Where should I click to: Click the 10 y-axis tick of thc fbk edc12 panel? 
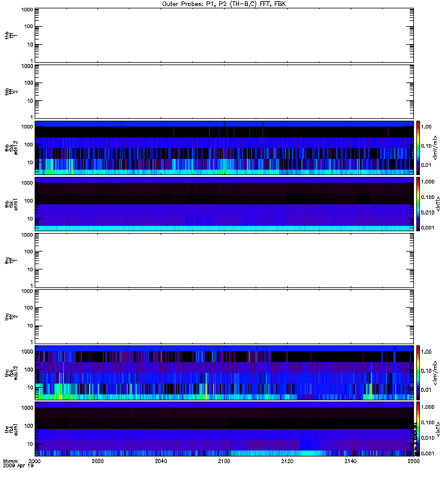click(30, 387)
